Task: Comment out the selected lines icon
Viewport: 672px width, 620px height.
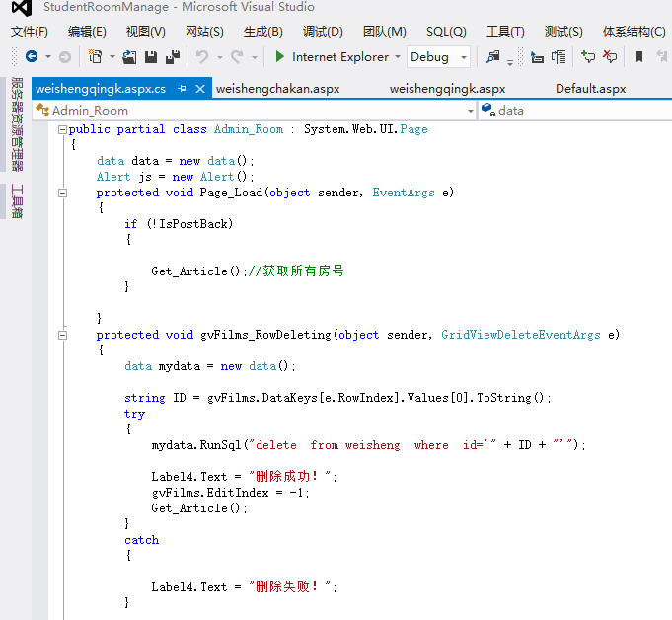Action: click(587, 56)
